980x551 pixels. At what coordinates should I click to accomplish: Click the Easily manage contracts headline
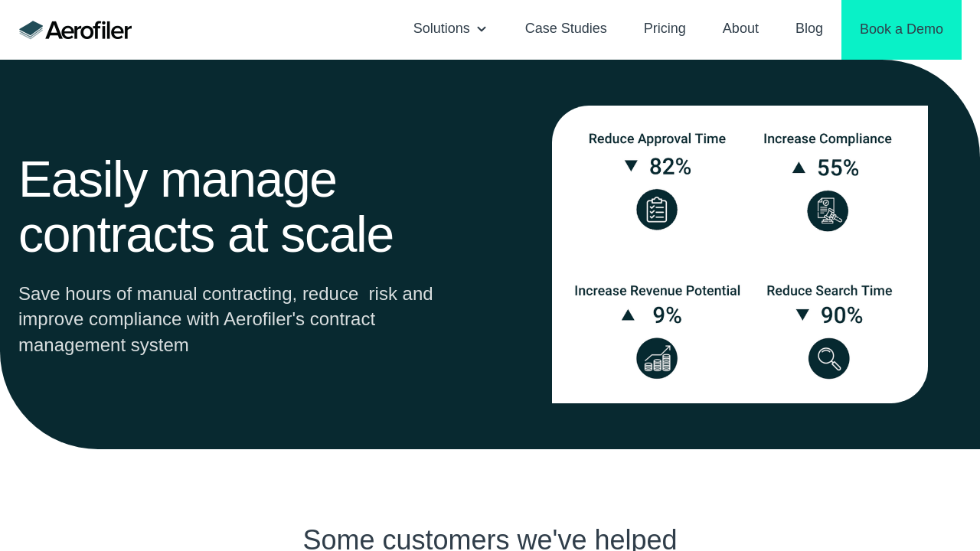point(206,207)
